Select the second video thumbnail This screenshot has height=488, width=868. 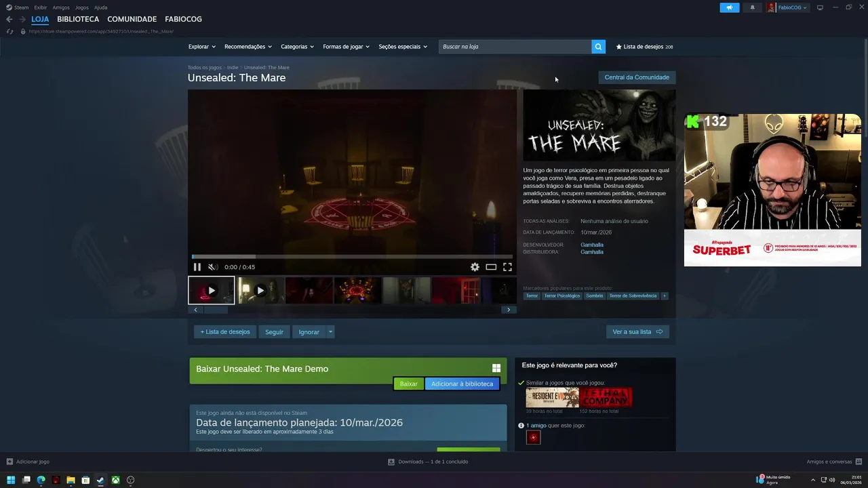click(x=261, y=290)
